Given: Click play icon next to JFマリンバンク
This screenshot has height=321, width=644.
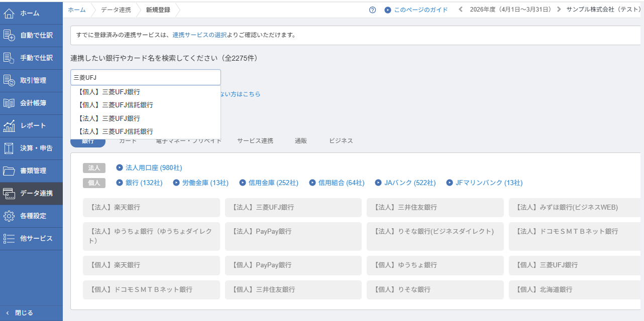Looking at the screenshot, I should pyautogui.click(x=450, y=183).
